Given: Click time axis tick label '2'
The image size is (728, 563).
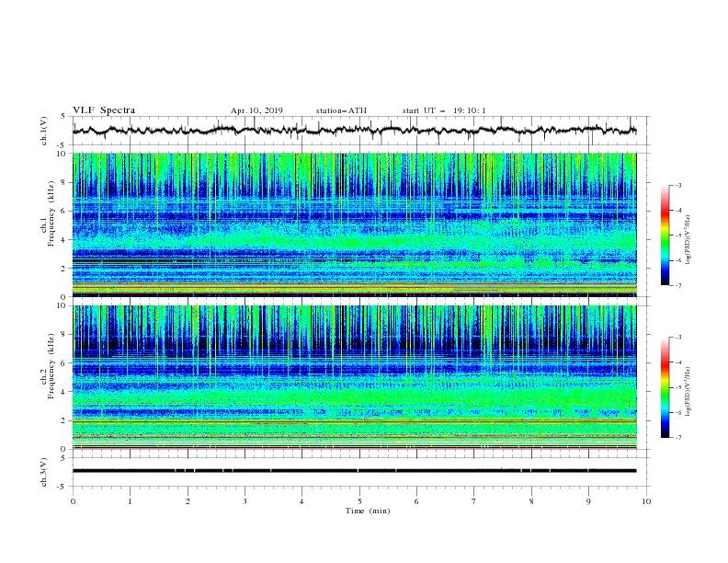Looking at the screenshot, I should [188, 501].
